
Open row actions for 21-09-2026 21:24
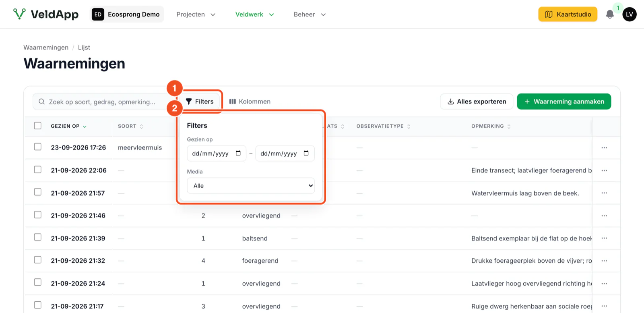[604, 284]
